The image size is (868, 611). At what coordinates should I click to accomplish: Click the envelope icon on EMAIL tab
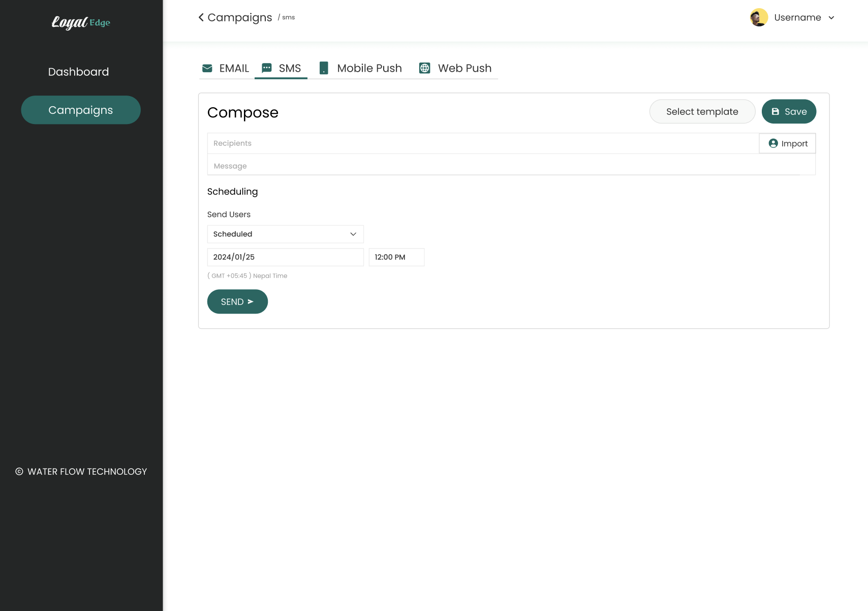pyautogui.click(x=207, y=68)
